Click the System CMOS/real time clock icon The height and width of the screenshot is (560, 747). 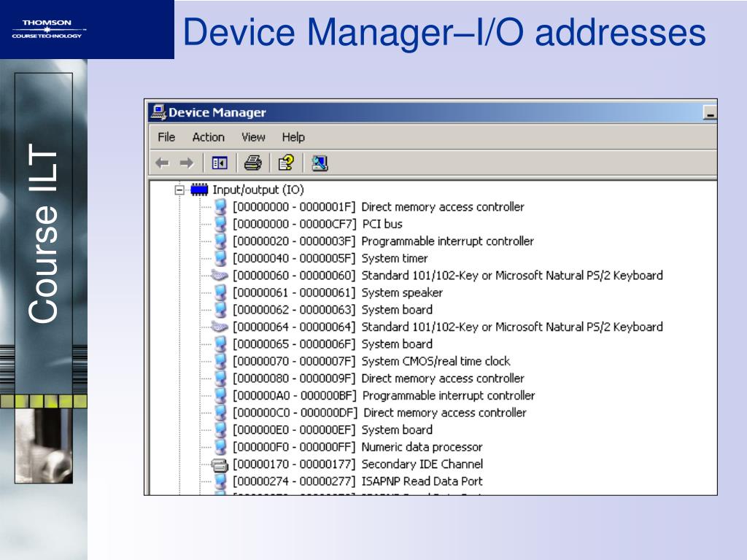pos(220,361)
